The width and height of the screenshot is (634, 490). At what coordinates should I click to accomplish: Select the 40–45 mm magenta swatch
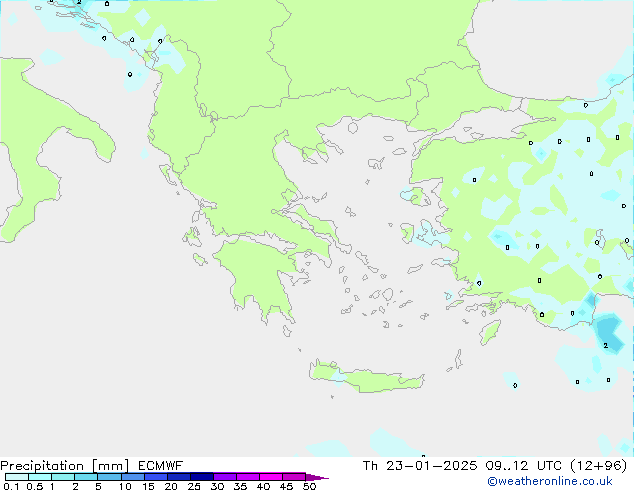(271, 477)
